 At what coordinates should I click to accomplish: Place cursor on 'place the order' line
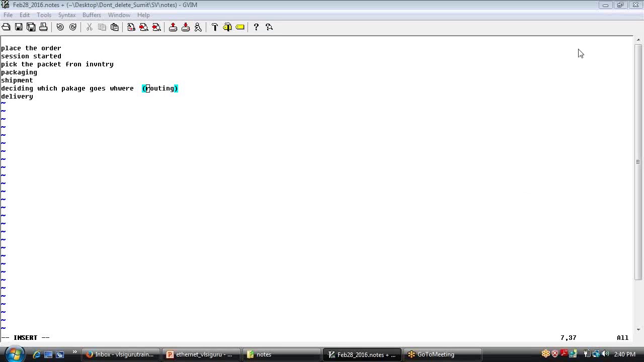pyautogui.click(x=31, y=48)
